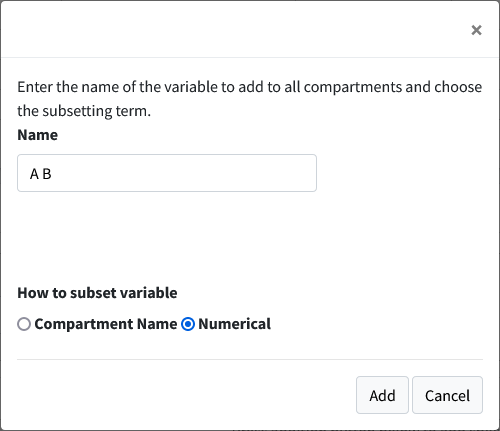Click the divider line above Add button
This screenshot has width=500, height=431.
[x=250, y=359]
